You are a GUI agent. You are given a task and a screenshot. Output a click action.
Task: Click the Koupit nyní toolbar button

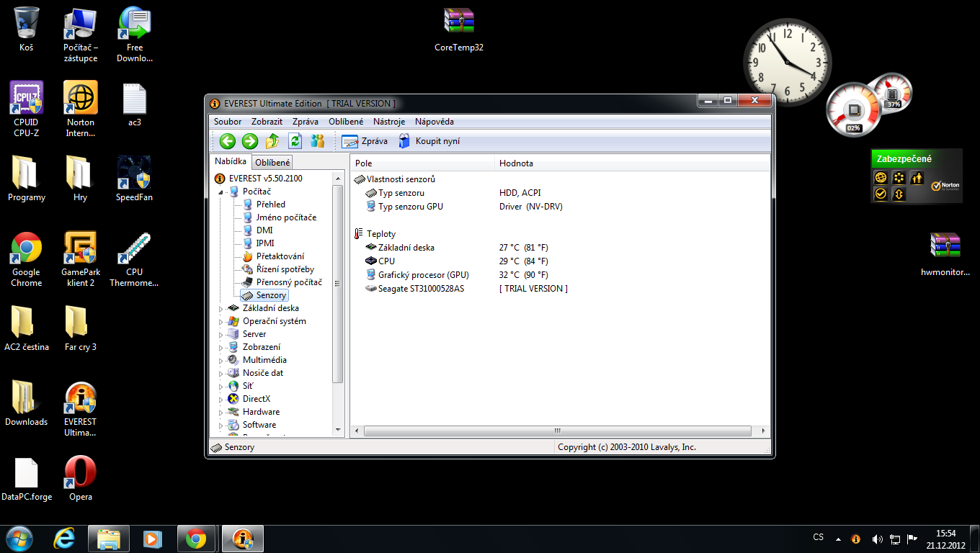[x=429, y=141]
